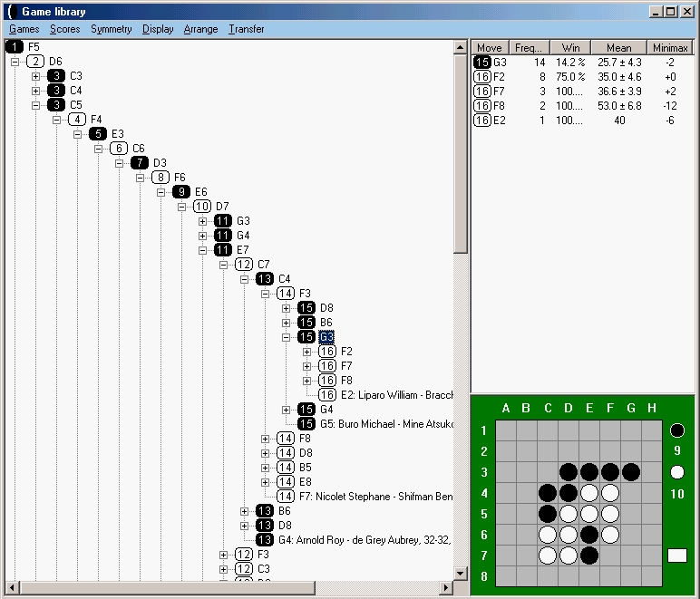This screenshot has width=700, height=599.
Task: Sort by the Win column header
Action: click(569, 47)
